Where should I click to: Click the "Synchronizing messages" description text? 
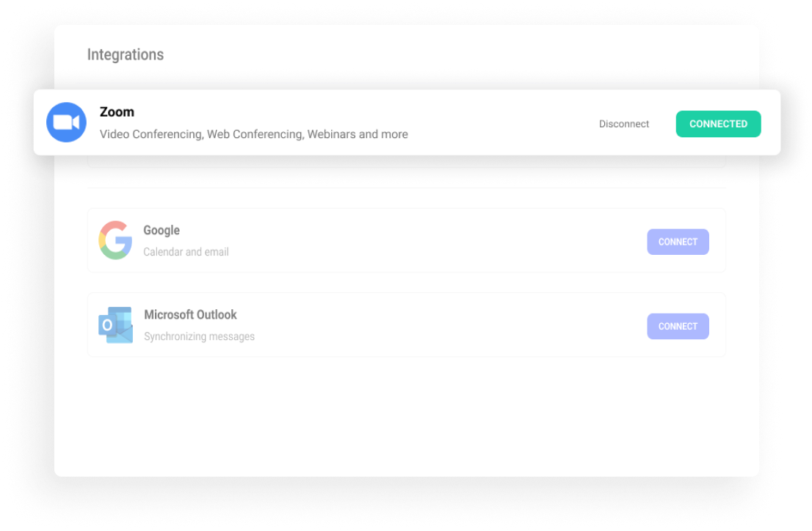pos(199,336)
